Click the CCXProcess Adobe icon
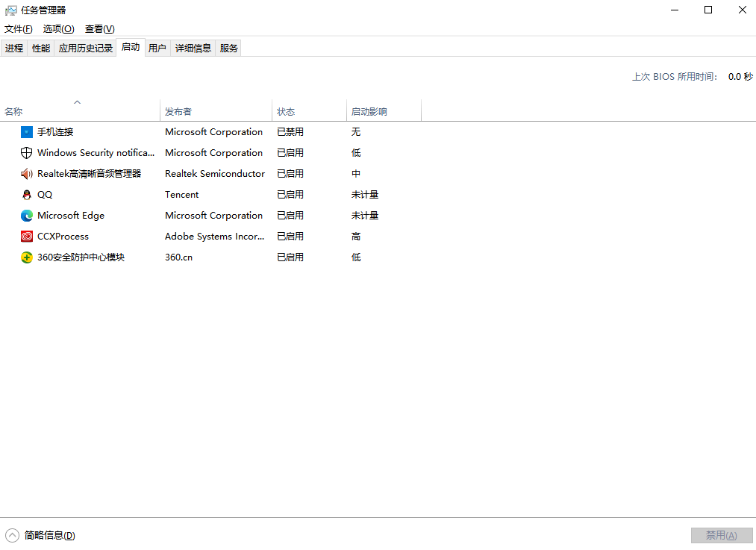The height and width of the screenshot is (550, 756). pos(27,237)
